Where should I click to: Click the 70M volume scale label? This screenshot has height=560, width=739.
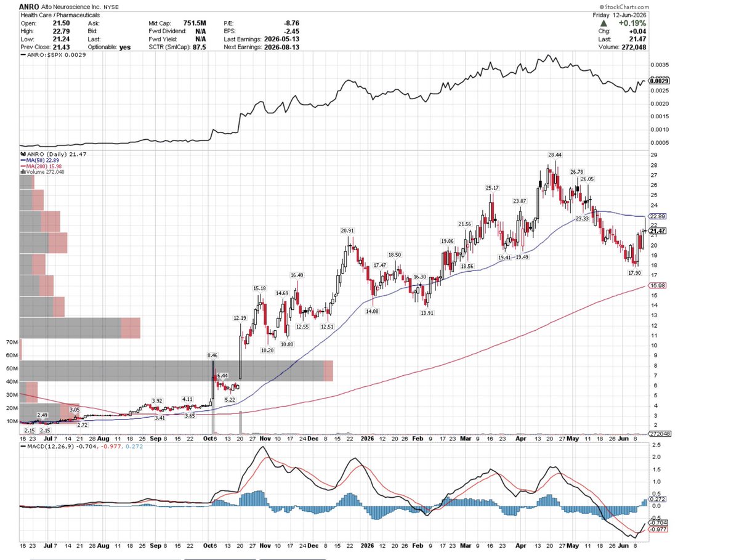click(11, 341)
